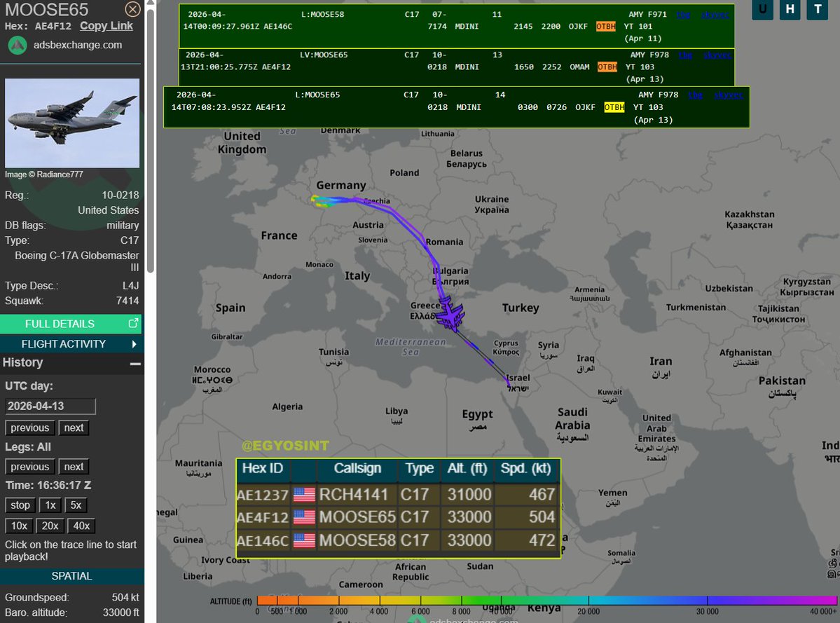Click the C-17 aircraft icon on map
840x623 pixels.
tap(450, 314)
